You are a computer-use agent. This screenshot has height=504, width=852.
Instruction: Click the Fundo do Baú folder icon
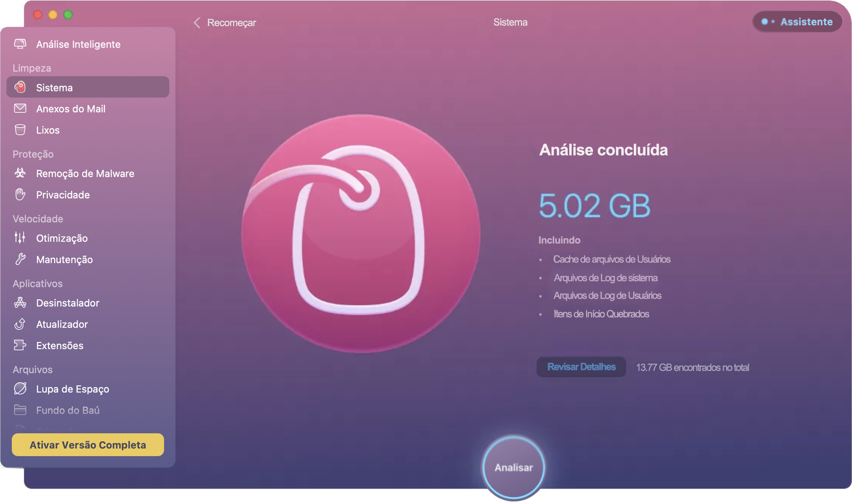point(20,410)
